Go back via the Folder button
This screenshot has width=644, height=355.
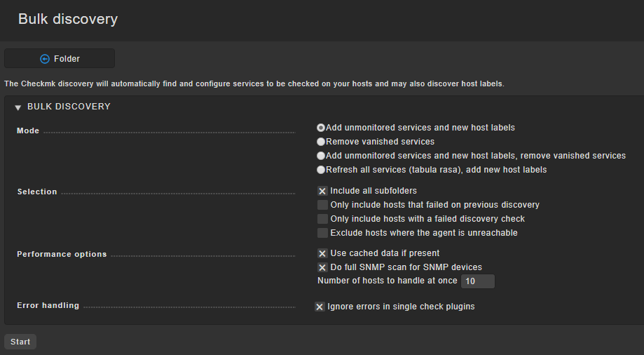[x=60, y=58]
